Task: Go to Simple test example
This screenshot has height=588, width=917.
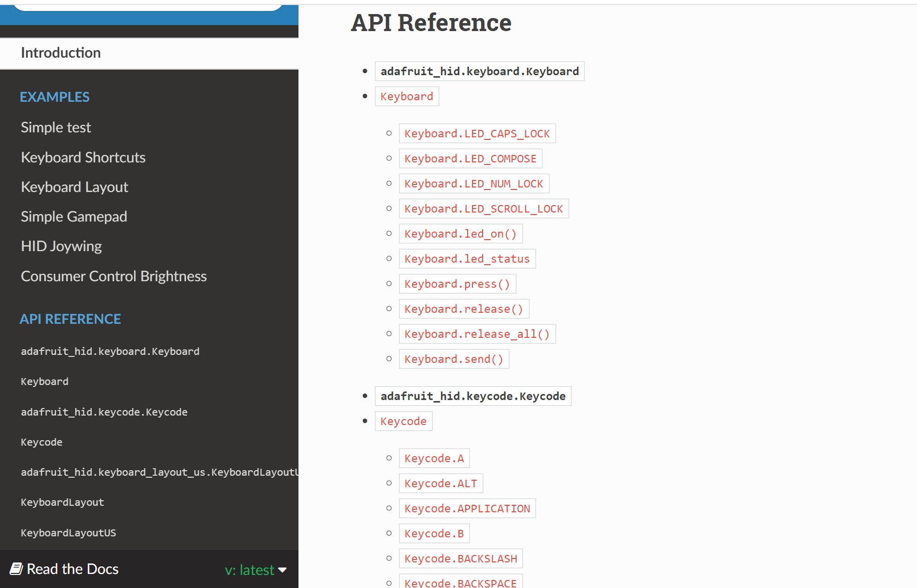Action: [x=56, y=127]
